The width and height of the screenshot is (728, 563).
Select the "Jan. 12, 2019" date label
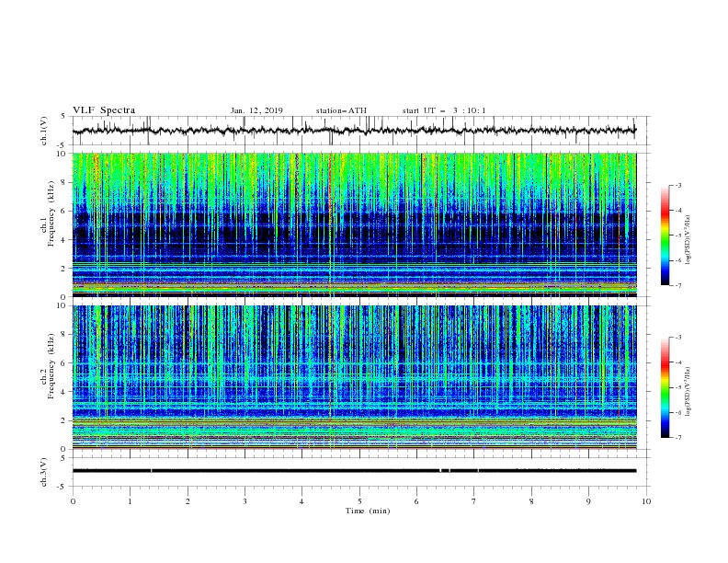click(256, 110)
